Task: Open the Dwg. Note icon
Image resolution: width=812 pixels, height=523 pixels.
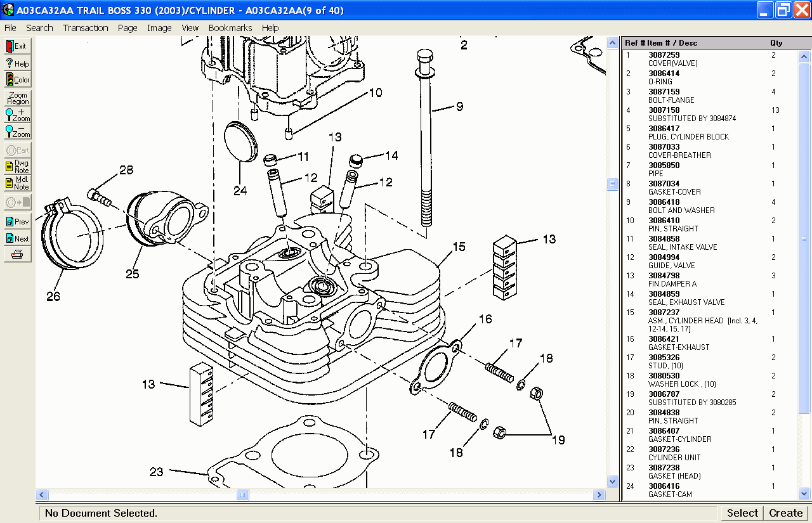Action: coord(17,167)
